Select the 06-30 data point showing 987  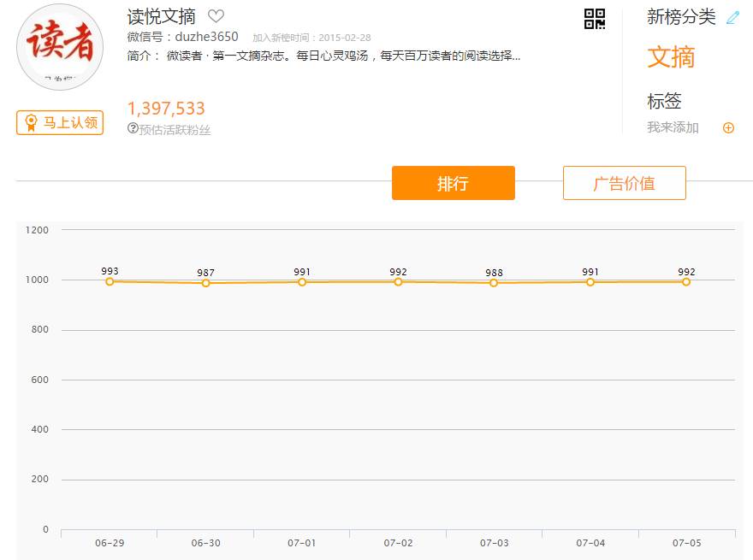pyautogui.click(x=205, y=283)
